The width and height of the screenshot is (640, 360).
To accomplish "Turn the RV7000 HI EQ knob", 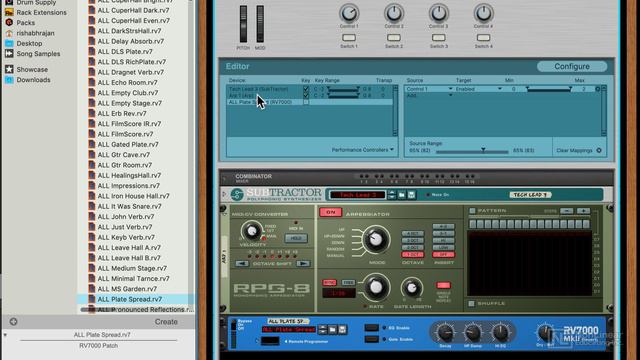I will tap(500, 333).
